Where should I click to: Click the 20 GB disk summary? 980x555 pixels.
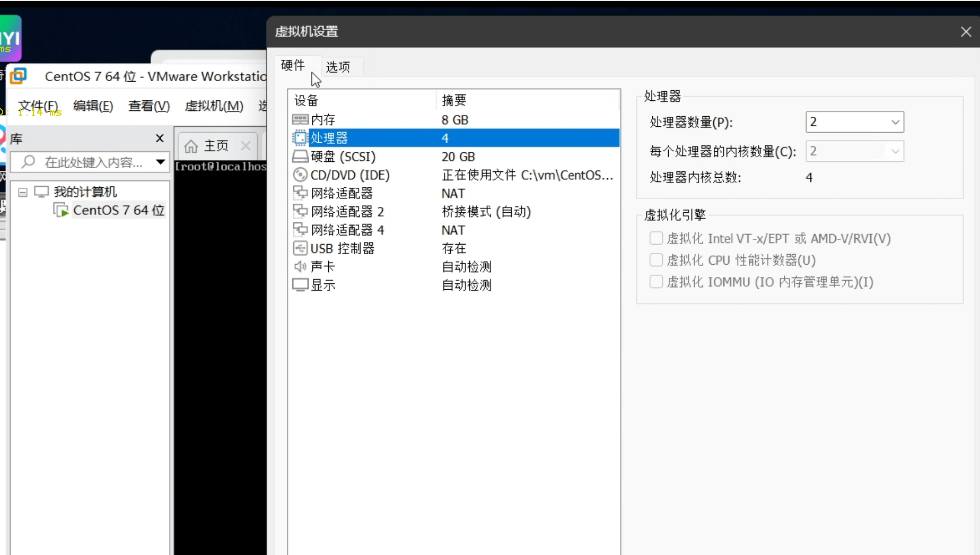(x=458, y=157)
